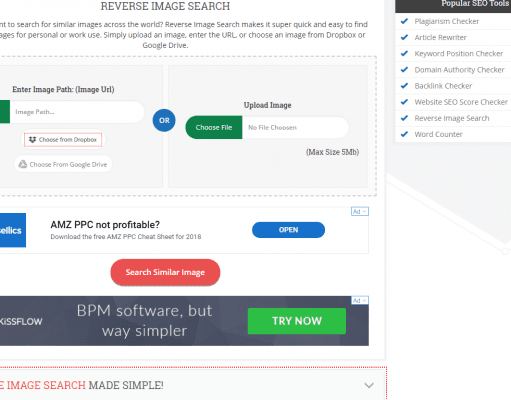Click checkmark icon beside Plagiarism Checker
The height and width of the screenshot is (400, 511).
pyautogui.click(x=404, y=21)
